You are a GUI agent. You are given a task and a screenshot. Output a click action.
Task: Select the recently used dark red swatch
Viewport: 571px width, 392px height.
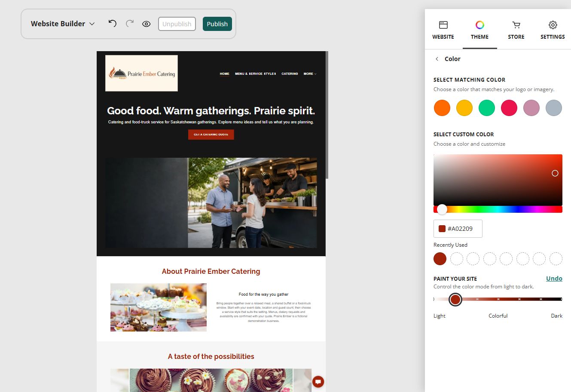pyautogui.click(x=440, y=259)
